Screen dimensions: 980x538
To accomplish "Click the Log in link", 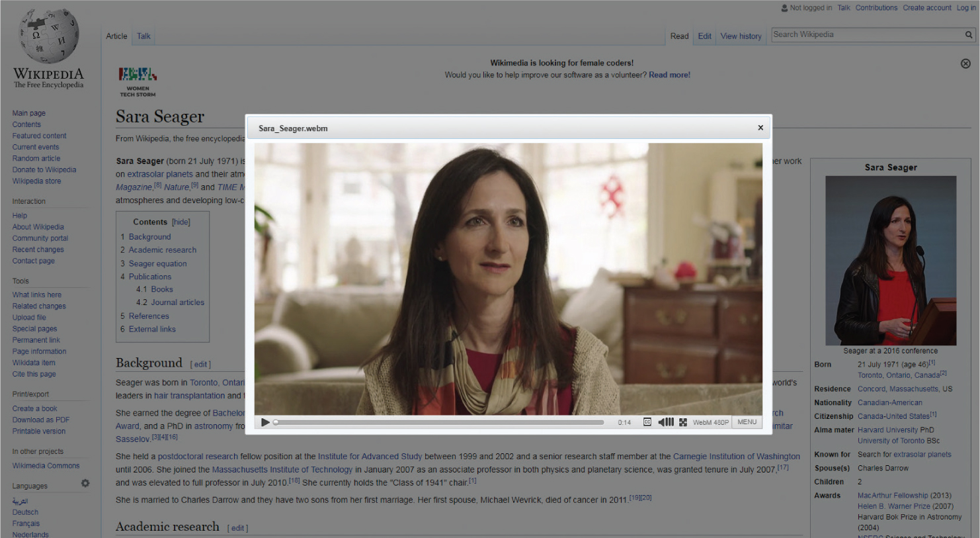I will (966, 8).
